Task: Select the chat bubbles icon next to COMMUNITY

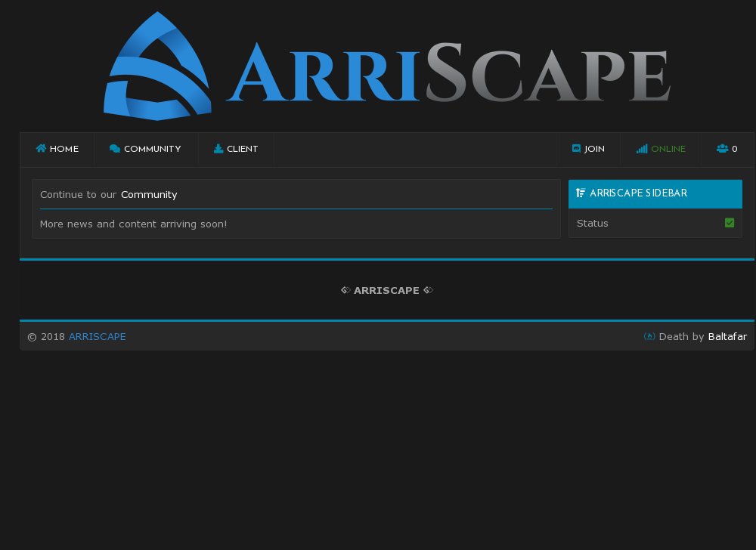Action: (115, 149)
